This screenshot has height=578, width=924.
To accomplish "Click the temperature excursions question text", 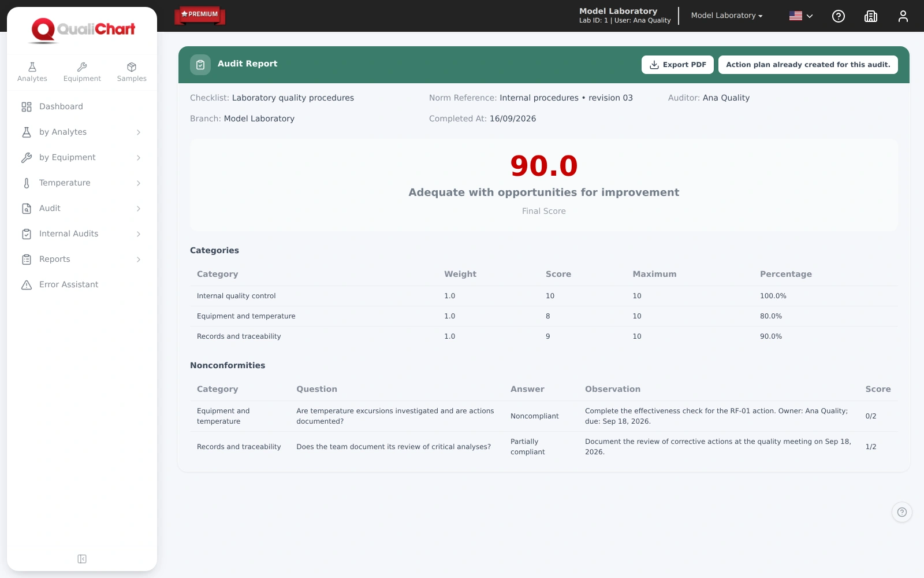I will (395, 416).
